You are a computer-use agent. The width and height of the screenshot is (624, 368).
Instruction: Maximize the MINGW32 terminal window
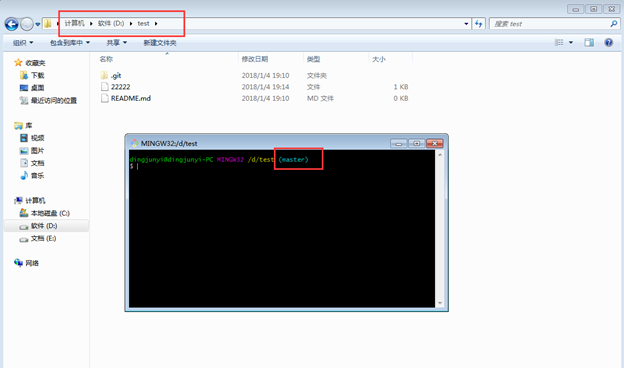tap(416, 143)
